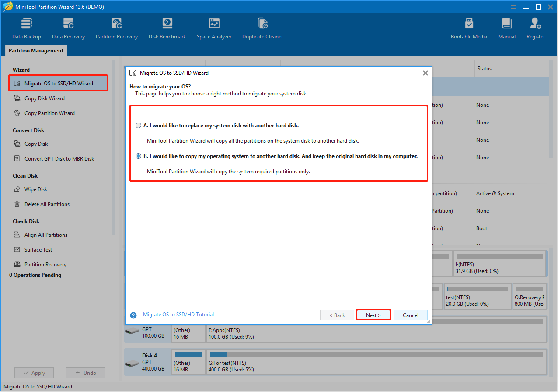
Task: Select the G:For test(NTFS) partition block
Action: tap(377, 362)
